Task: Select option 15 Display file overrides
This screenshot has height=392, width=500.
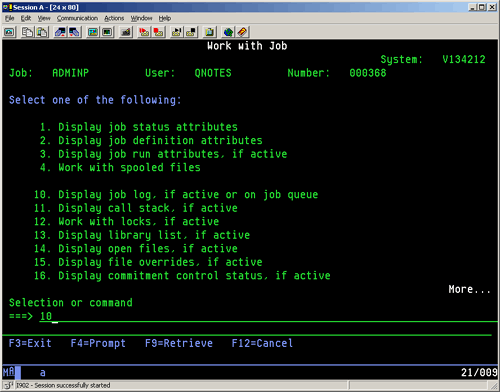Action: coord(148,262)
